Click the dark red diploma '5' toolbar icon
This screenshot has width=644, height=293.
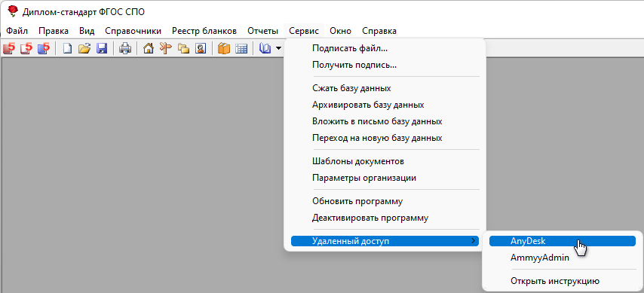pos(8,48)
